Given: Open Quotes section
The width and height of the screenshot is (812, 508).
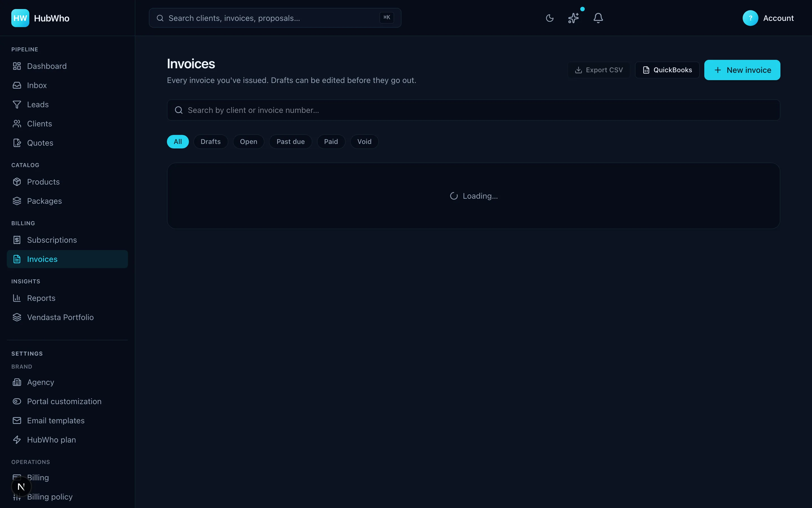Looking at the screenshot, I should (67, 143).
